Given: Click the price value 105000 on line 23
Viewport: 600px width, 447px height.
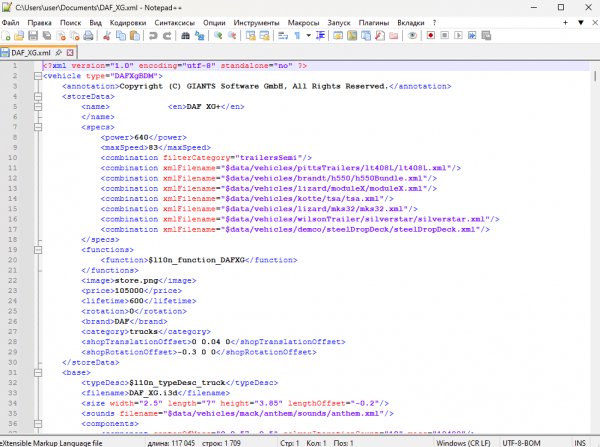Looking at the screenshot, I should 129,291.
